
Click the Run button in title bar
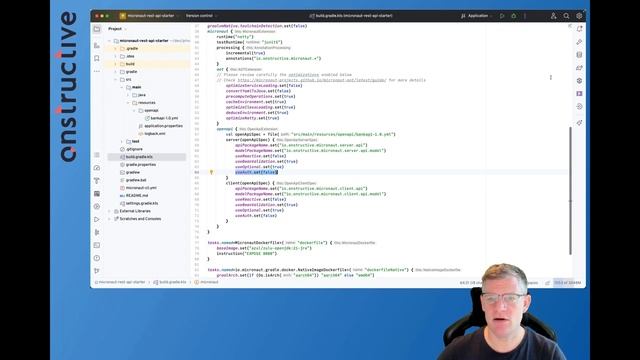pyautogui.click(x=502, y=16)
